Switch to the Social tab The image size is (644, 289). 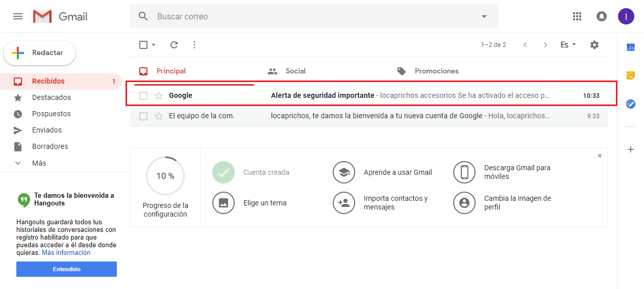point(295,71)
